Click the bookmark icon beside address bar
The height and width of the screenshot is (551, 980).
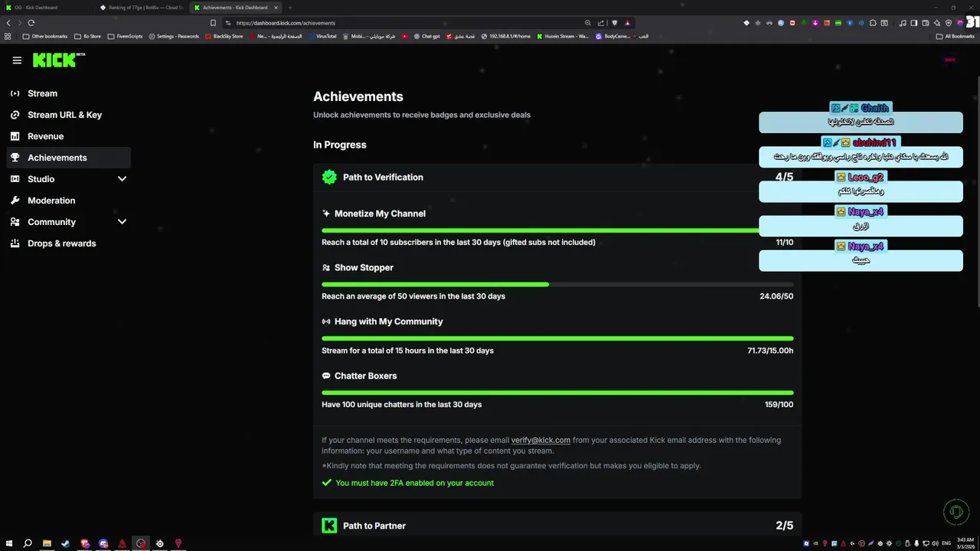pos(213,23)
